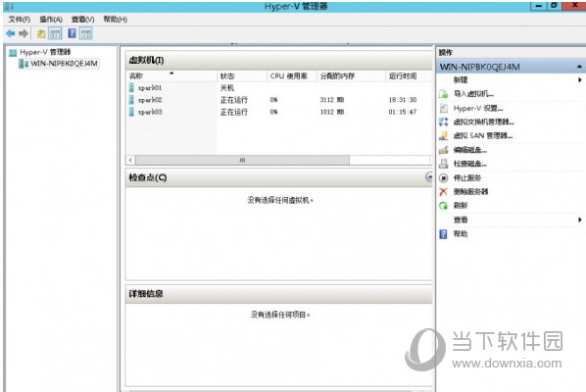Click the stop service icon

click(x=444, y=178)
